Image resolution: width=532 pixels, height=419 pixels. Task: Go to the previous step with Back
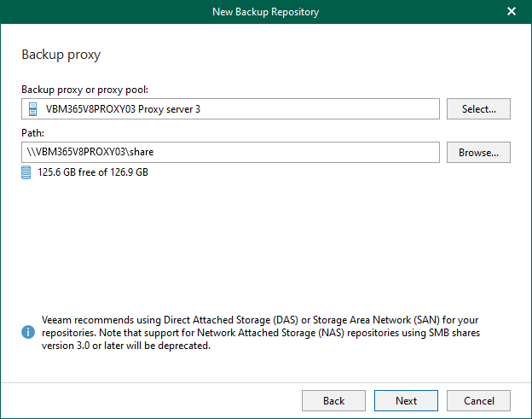(x=333, y=400)
